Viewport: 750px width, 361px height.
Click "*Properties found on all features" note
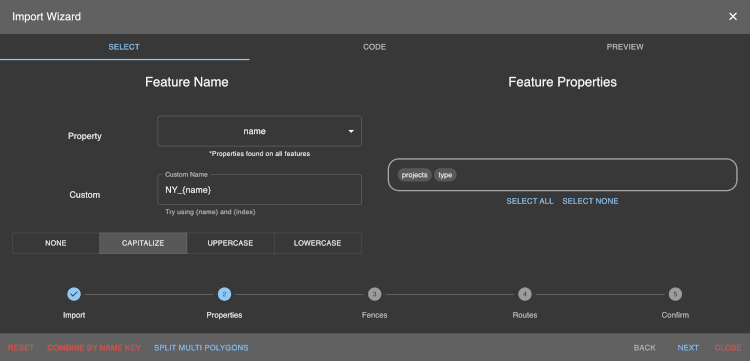pyautogui.click(x=259, y=154)
